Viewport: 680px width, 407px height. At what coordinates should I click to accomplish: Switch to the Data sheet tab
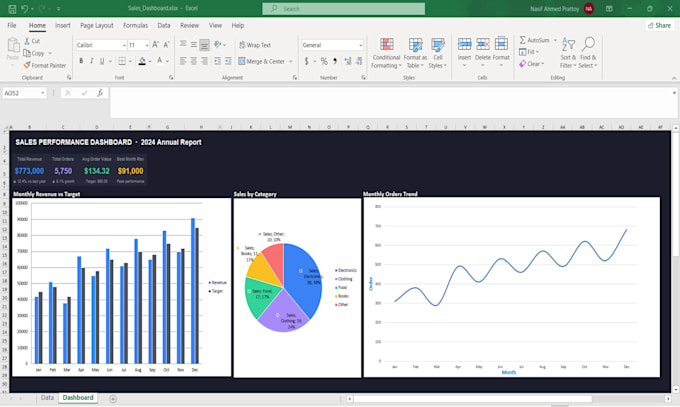point(47,398)
